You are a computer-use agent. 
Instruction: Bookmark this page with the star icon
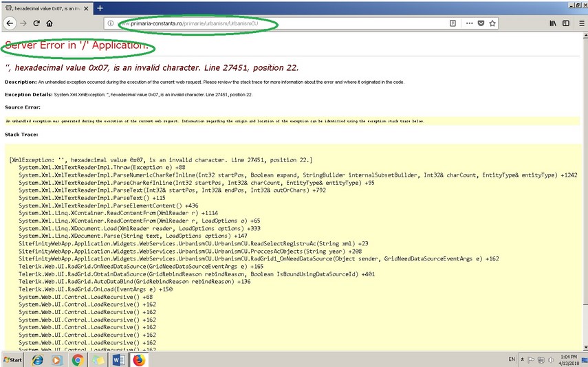tap(492, 23)
